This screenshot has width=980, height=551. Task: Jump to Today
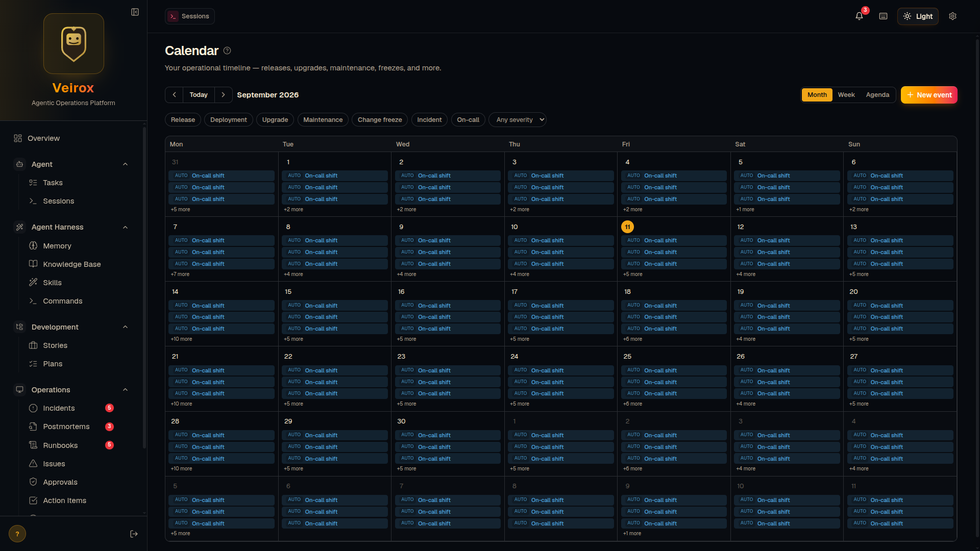point(199,95)
